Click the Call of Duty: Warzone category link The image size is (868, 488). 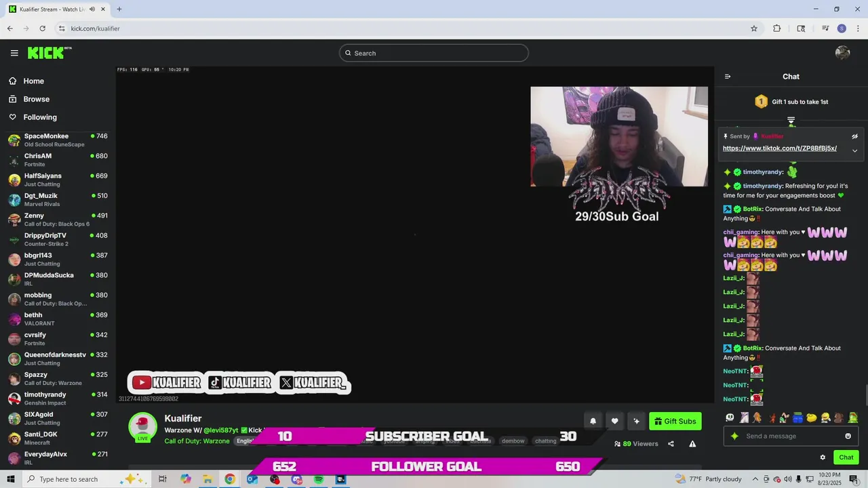(x=197, y=441)
